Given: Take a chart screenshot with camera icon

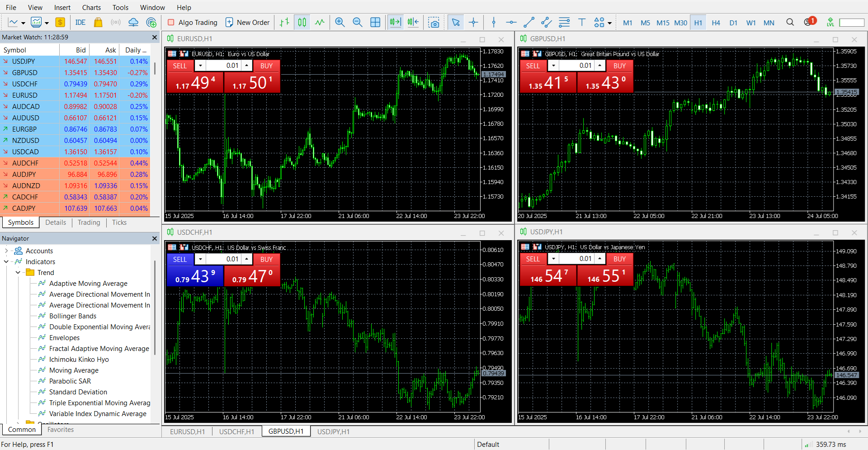Looking at the screenshot, I should click(x=434, y=22).
